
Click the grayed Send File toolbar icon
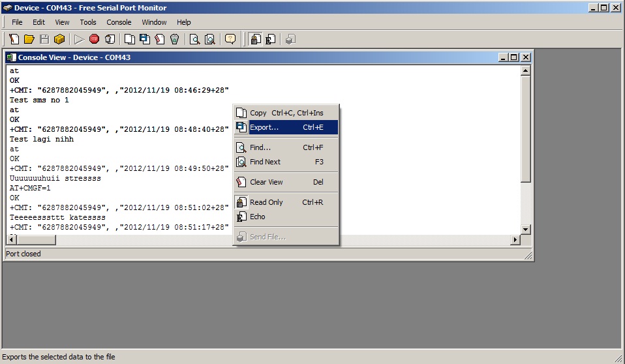(290, 39)
